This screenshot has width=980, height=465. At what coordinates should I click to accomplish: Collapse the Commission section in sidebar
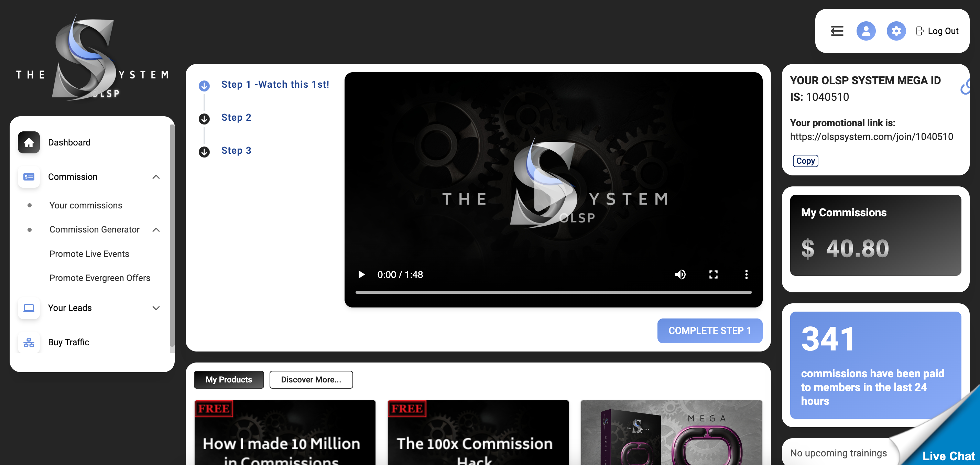[x=156, y=177]
